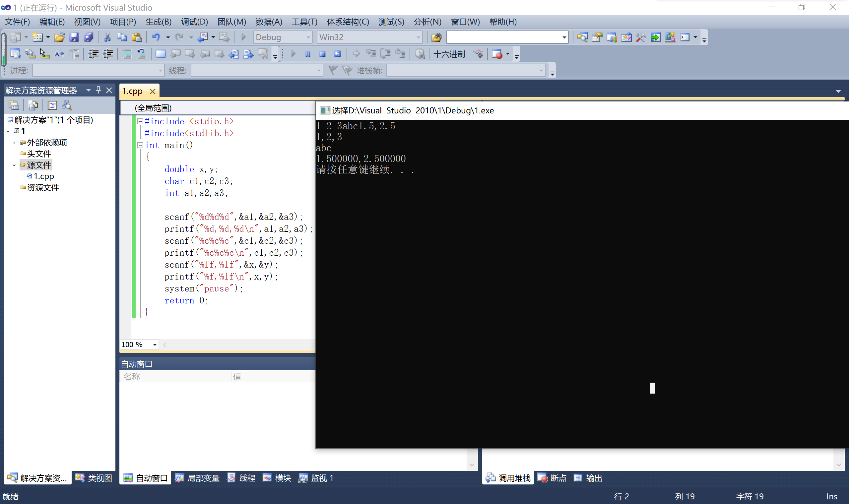Toggle pin on Solution Explorer panel
This screenshot has height=504, width=849.
coord(98,90)
